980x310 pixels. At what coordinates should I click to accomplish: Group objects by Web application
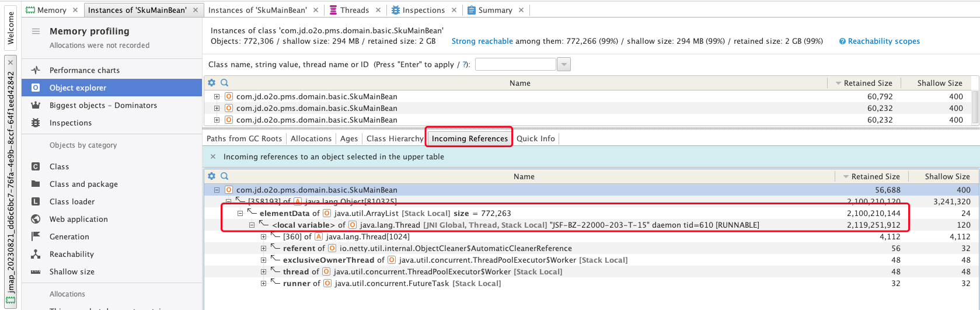click(x=78, y=219)
